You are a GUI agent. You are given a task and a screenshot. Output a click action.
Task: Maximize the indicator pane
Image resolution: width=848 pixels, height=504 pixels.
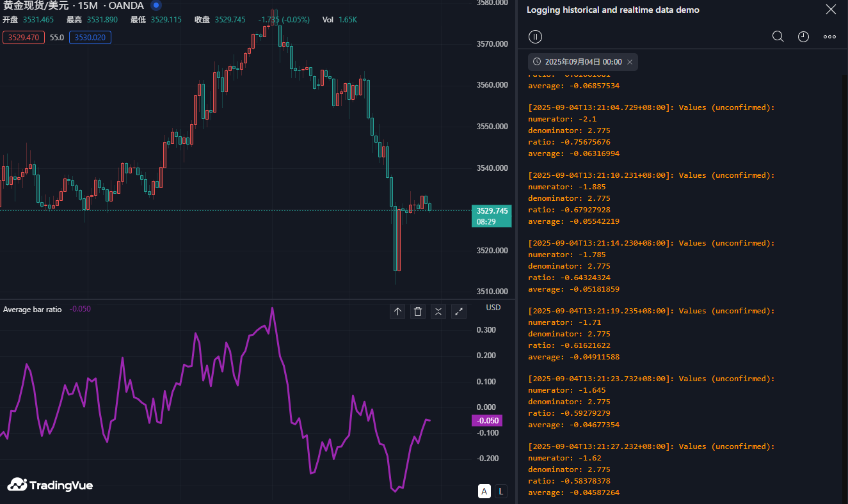tap(459, 311)
